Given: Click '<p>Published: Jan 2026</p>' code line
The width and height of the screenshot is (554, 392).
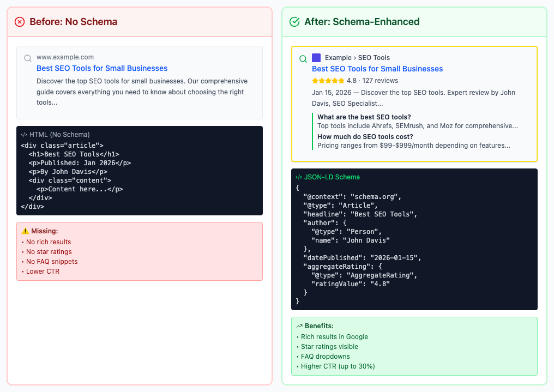Looking at the screenshot, I should point(80,163).
